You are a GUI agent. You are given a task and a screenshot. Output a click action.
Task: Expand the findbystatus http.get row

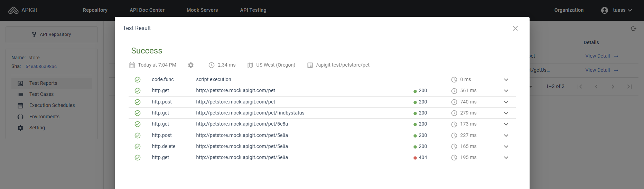pyautogui.click(x=506, y=113)
